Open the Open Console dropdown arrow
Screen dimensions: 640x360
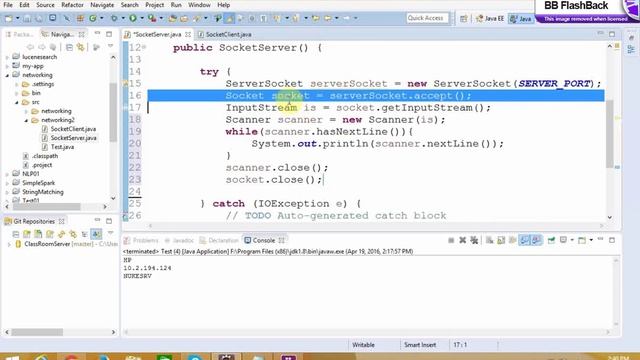click(591, 240)
